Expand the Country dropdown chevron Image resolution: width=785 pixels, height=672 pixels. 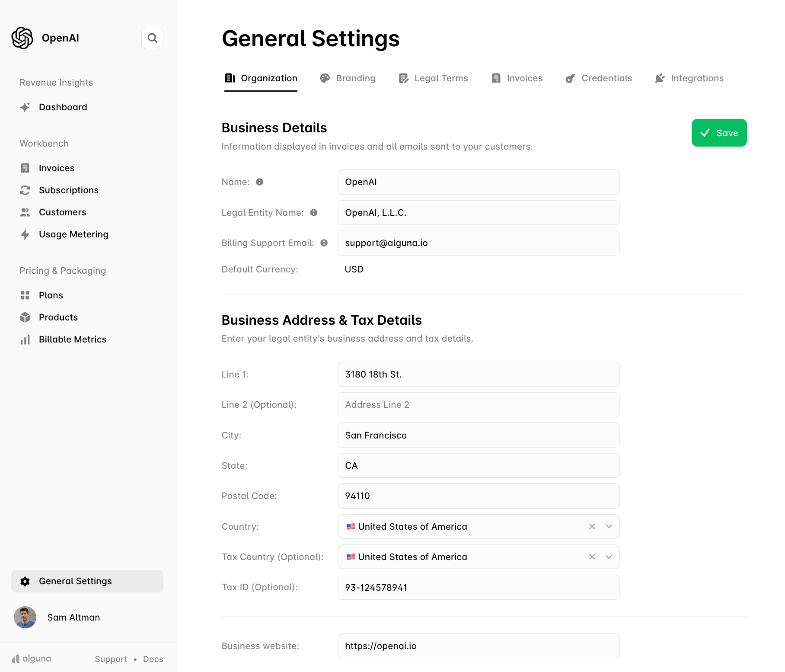point(609,526)
